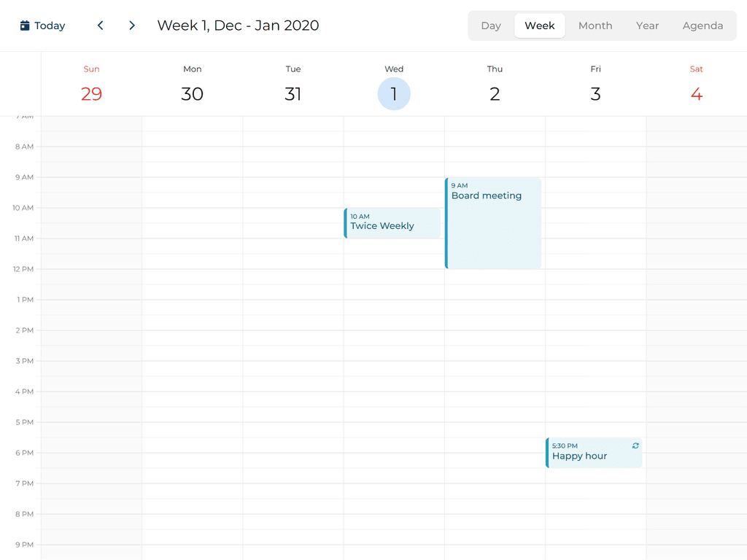Click the Today calendar icon
The width and height of the screenshot is (747, 560).
click(x=23, y=25)
